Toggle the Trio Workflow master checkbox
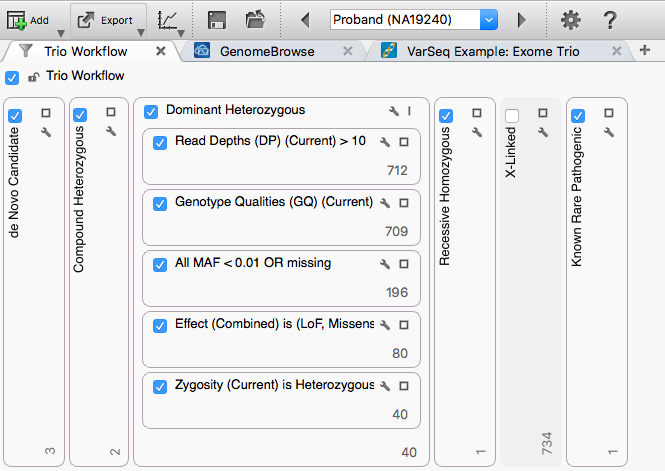 pyautogui.click(x=12, y=78)
